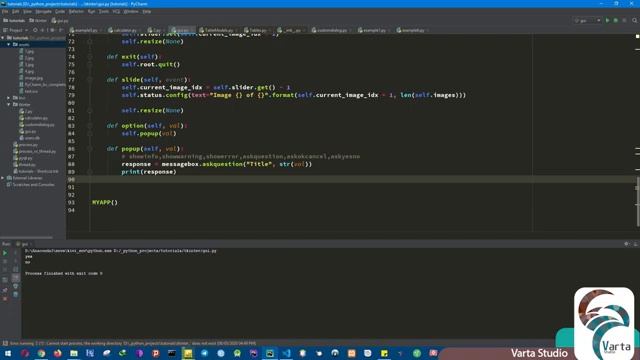Open the gui run configuration dropdown
Image resolution: width=640 pixels, height=360 pixels.
(x=587, y=20)
